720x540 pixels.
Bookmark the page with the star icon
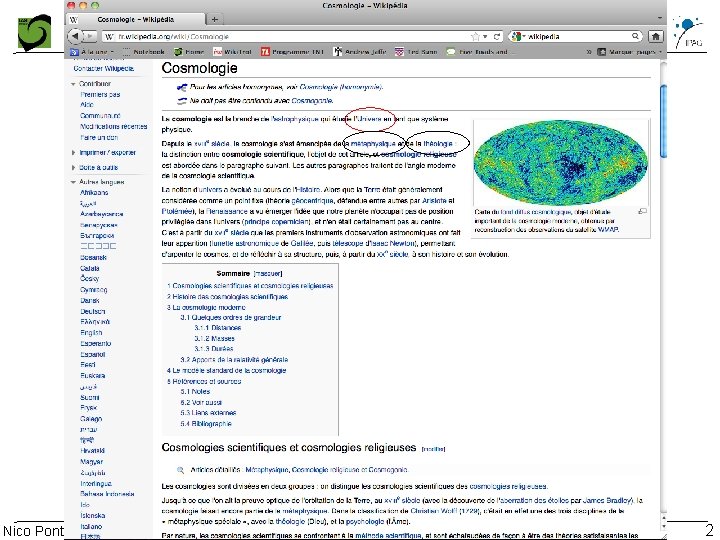(476, 36)
